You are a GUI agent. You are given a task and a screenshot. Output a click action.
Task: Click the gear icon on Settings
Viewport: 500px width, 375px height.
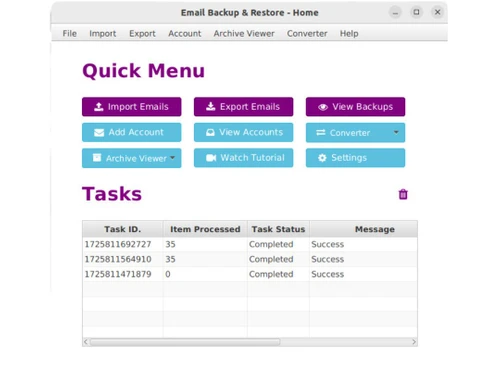322,158
